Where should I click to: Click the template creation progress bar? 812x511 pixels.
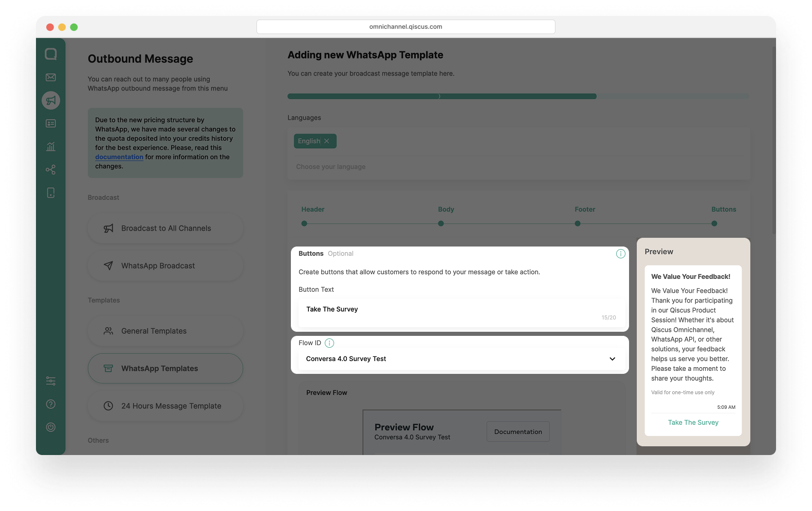pos(518,97)
